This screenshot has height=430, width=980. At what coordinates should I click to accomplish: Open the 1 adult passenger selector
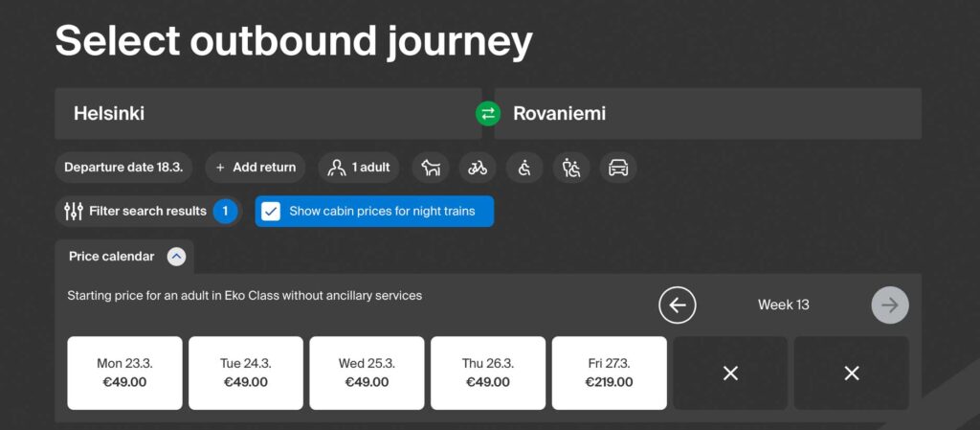pyautogui.click(x=359, y=168)
